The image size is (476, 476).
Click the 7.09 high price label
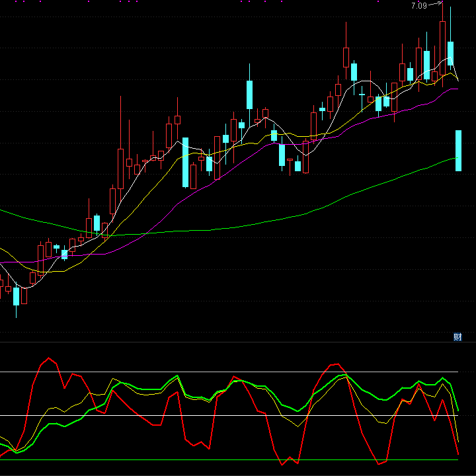[x=419, y=6]
